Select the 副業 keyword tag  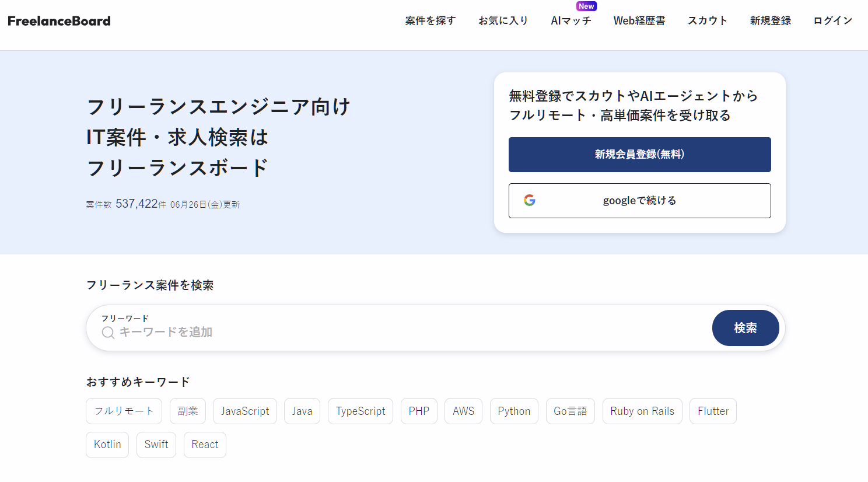point(188,411)
